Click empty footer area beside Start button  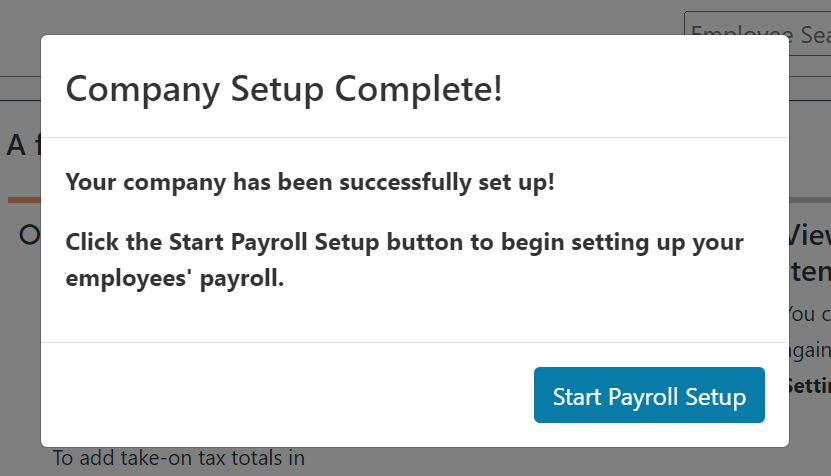(280, 395)
